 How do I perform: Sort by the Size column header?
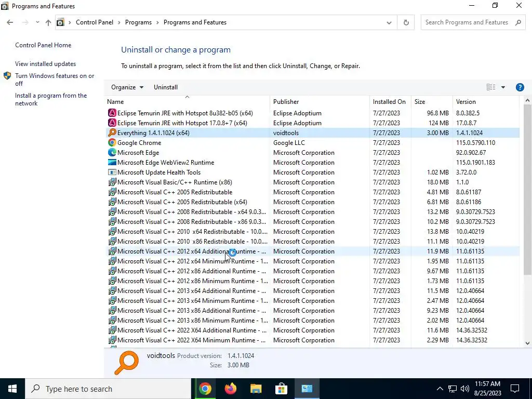point(432,101)
